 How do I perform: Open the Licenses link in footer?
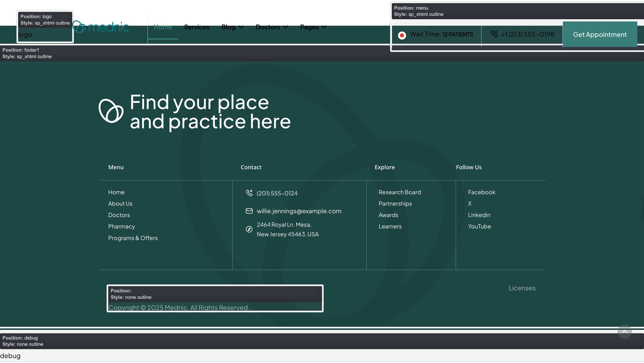coord(522,288)
